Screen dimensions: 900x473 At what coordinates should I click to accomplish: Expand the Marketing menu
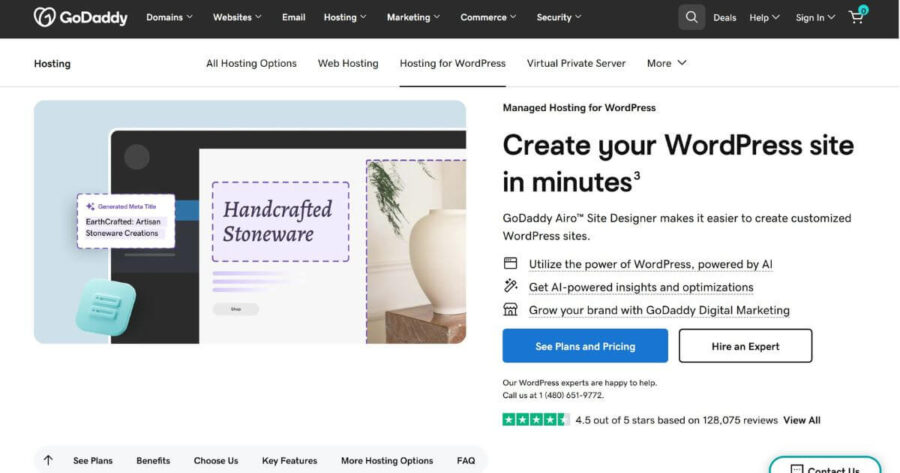[413, 17]
